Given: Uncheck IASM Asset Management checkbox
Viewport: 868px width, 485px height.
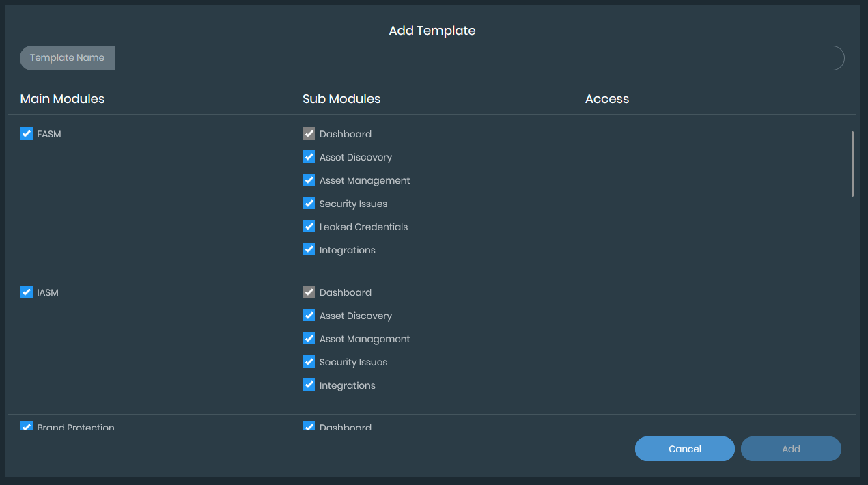Looking at the screenshot, I should pos(309,339).
